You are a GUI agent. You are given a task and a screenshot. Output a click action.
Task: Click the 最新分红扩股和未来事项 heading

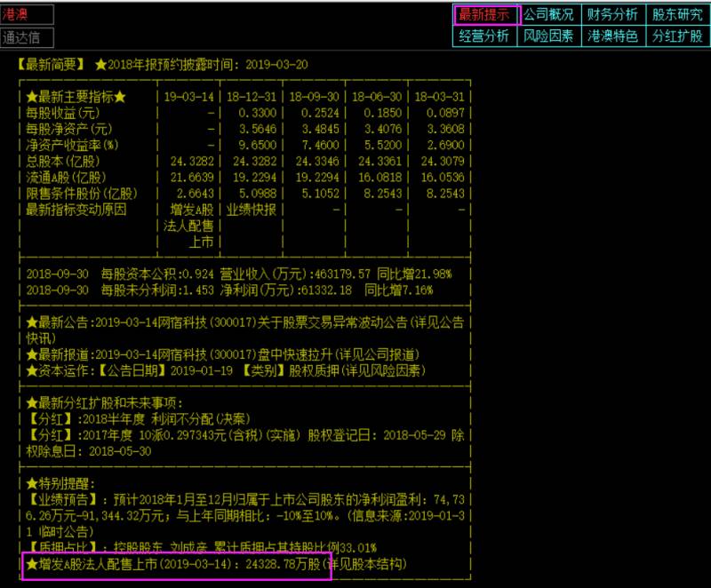pos(104,402)
